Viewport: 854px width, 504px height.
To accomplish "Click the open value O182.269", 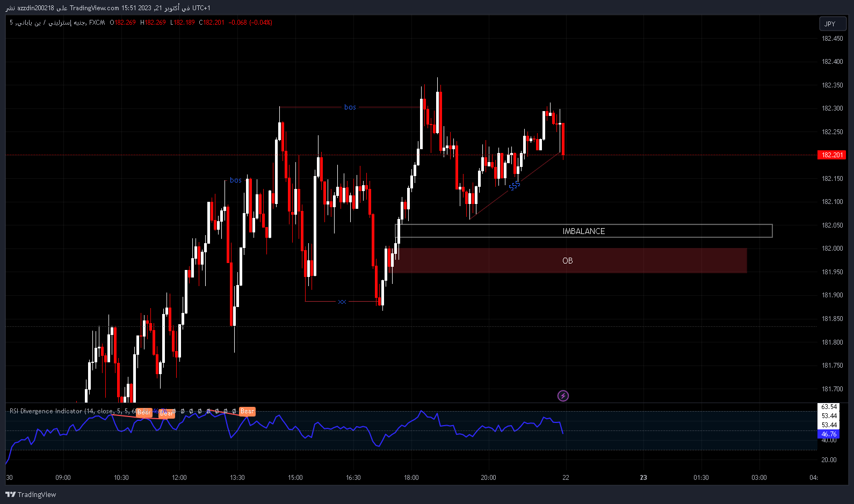I will [x=123, y=23].
